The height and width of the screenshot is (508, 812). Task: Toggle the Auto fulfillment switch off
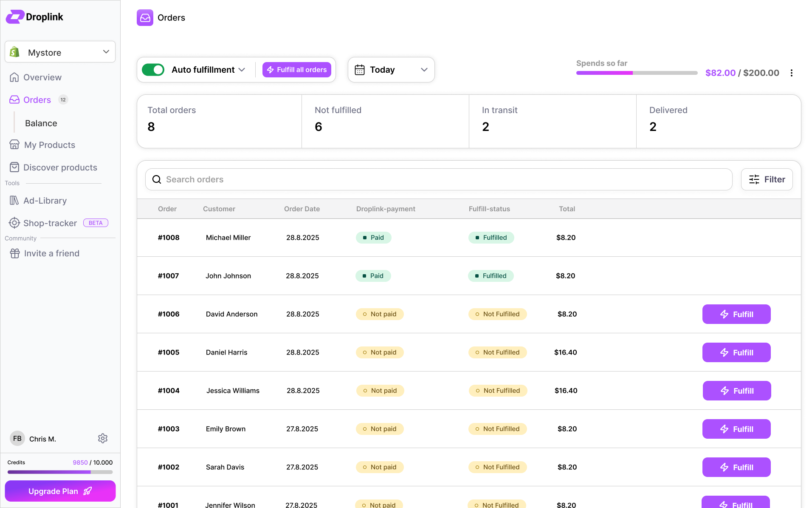153,70
